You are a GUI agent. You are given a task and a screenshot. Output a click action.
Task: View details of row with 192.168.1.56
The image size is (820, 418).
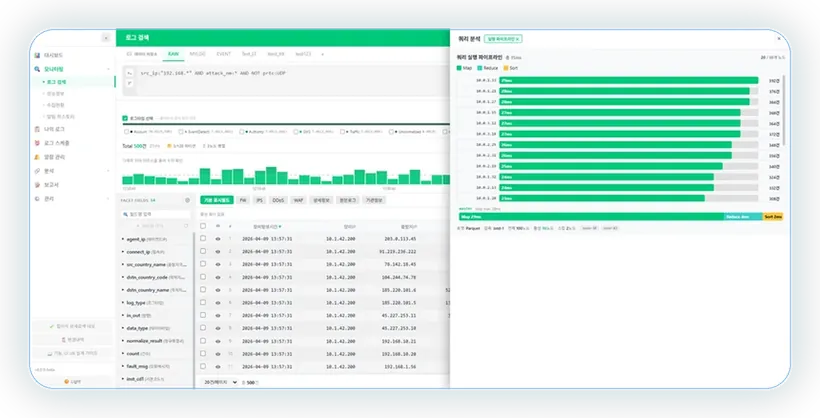point(218,367)
